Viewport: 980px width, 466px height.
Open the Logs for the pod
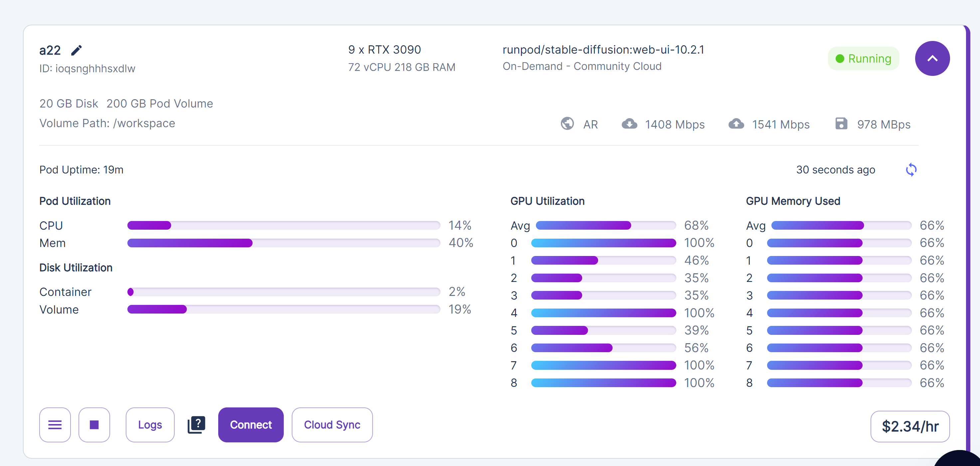point(150,424)
